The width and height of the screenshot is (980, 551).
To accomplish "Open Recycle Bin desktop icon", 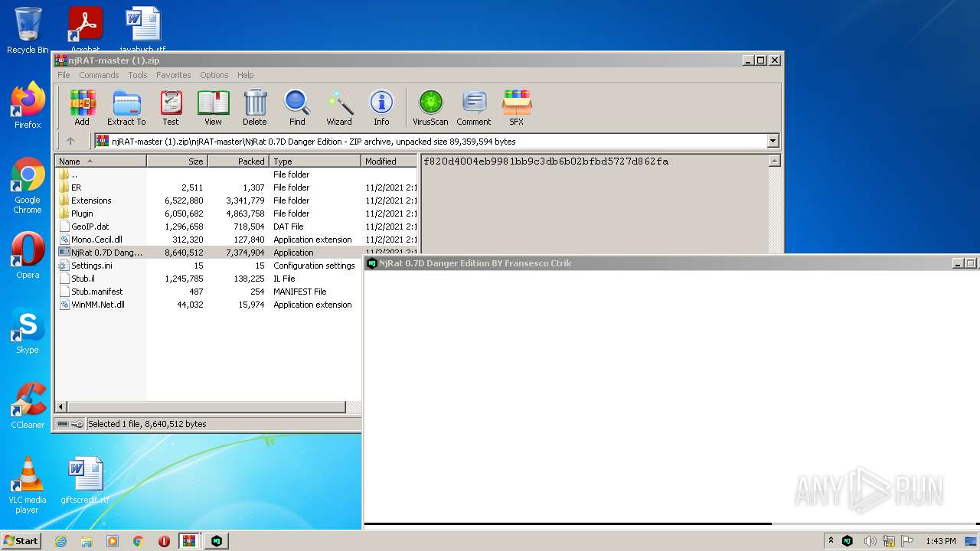I will point(28,31).
